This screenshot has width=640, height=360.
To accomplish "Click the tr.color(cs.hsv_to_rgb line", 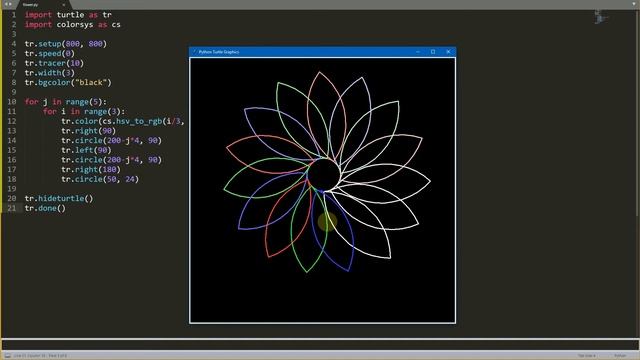I will (x=123, y=121).
